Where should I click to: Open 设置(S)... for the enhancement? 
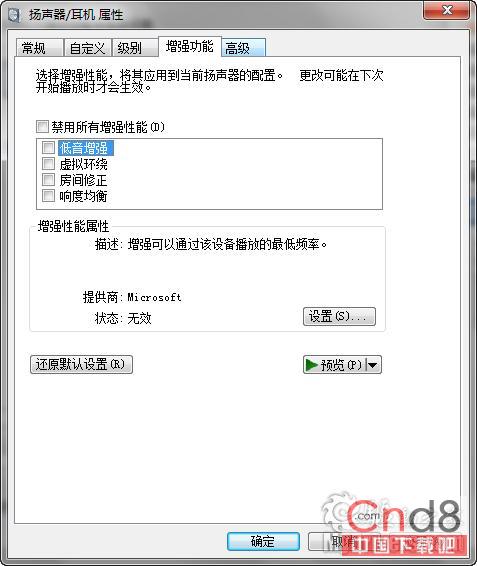coord(339,317)
